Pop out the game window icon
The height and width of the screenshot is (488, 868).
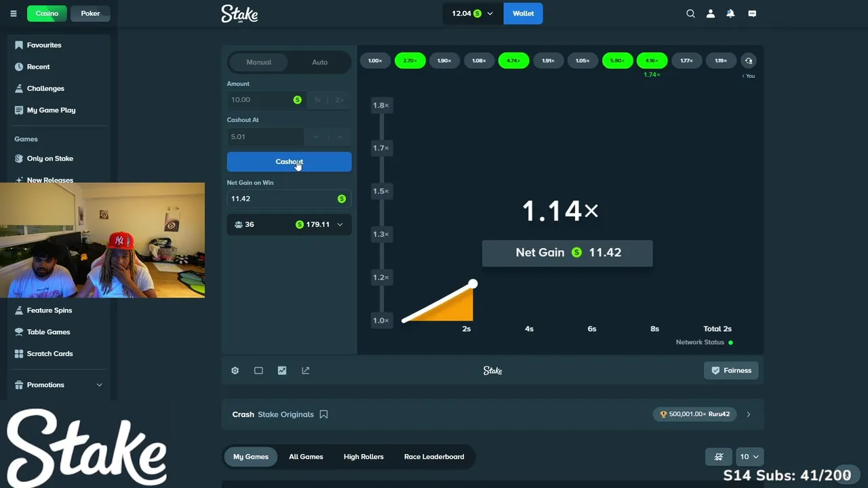306,371
